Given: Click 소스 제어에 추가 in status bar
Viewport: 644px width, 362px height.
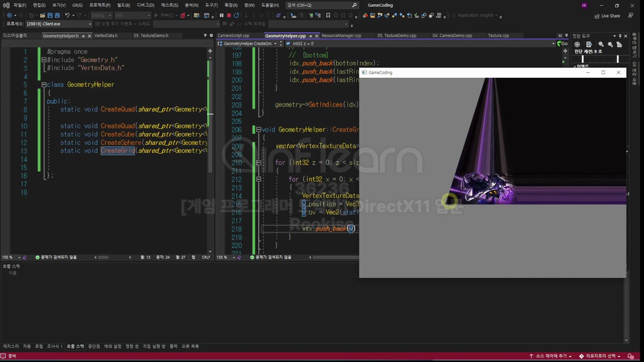Looking at the screenshot, I should pyautogui.click(x=551, y=356).
